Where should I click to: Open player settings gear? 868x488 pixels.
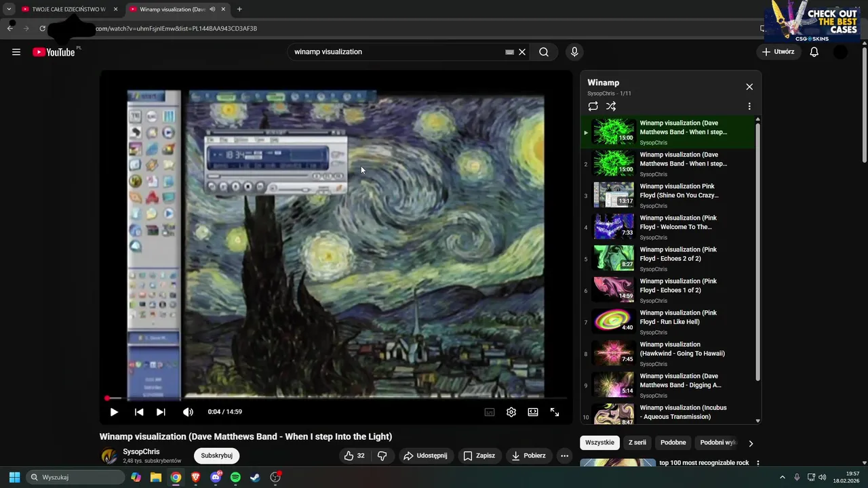[x=511, y=412]
